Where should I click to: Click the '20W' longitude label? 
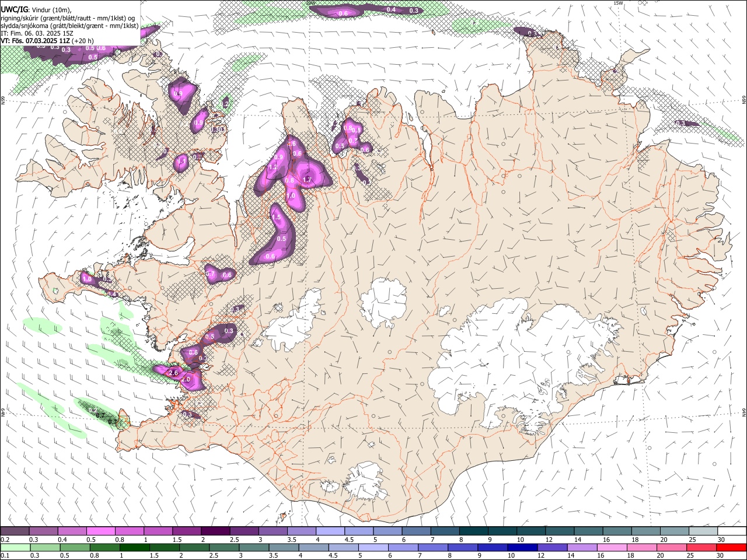(x=310, y=3)
